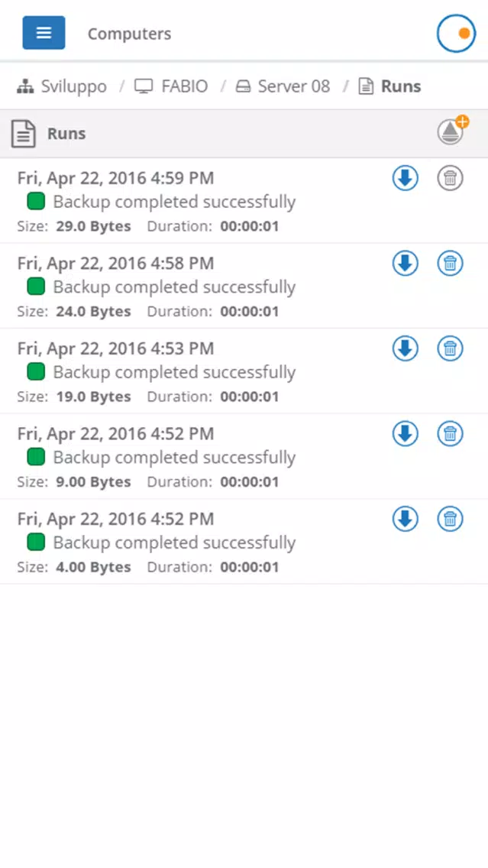Download the 4:53 PM backup run
The image size is (488, 868).
pyautogui.click(x=406, y=348)
